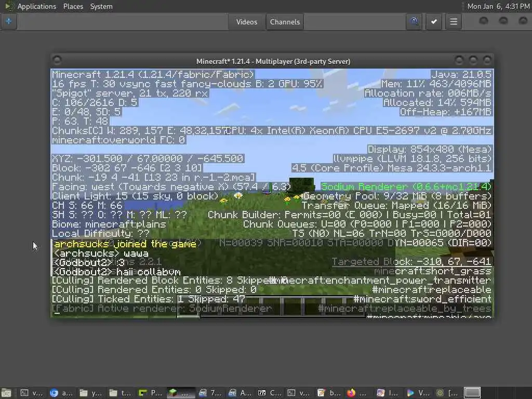
Task: Click the search magnifier button
Action: (414, 22)
